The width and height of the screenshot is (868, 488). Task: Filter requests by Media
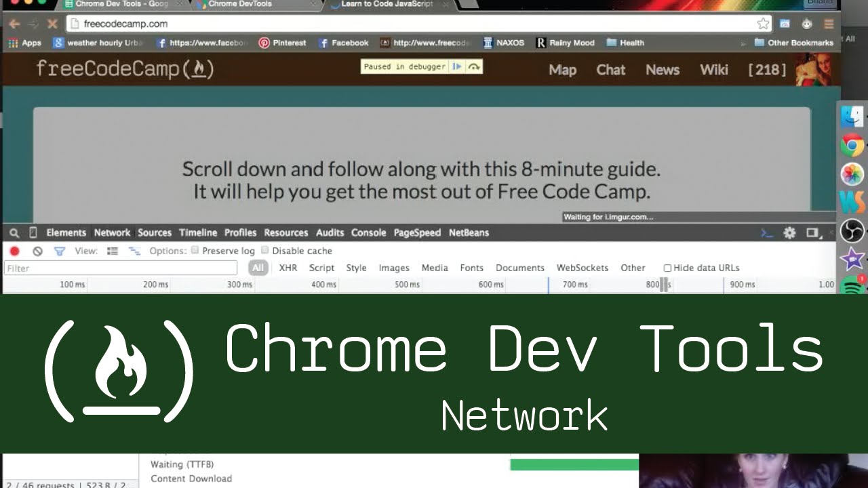click(435, 268)
